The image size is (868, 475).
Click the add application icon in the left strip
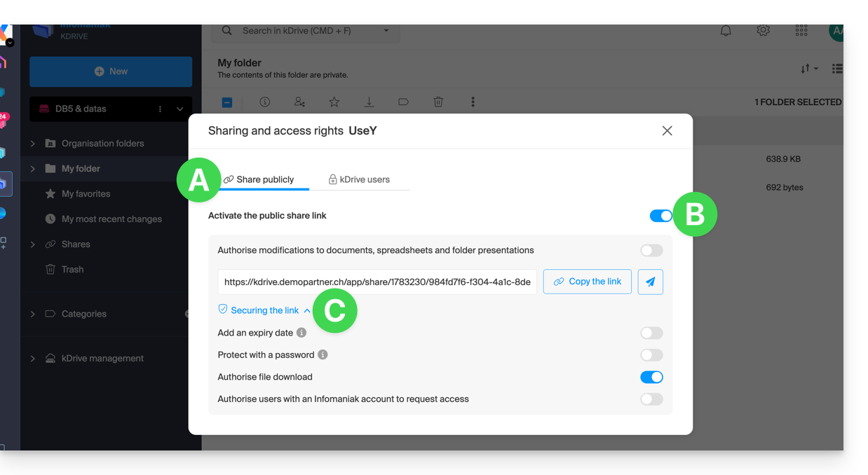(x=4, y=242)
